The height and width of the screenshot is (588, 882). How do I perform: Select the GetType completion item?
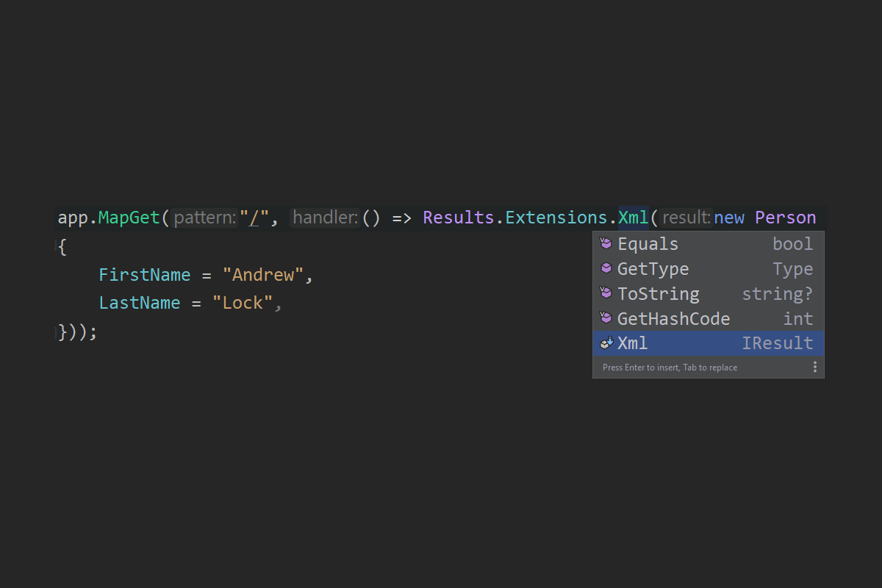click(653, 269)
